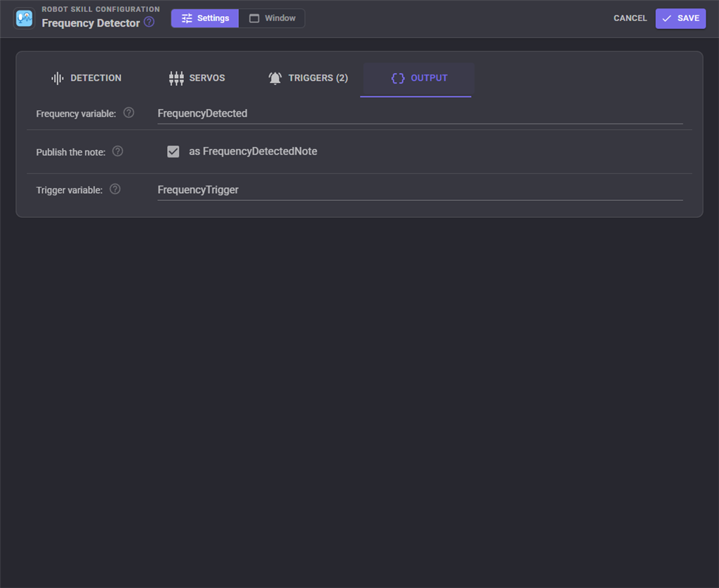This screenshot has height=588, width=719.
Task: Uncheck the Publish the note checkbox
Action: pyautogui.click(x=173, y=151)
